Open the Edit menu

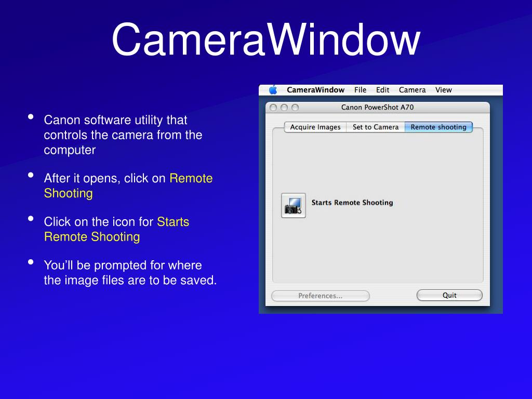coord(382,90)
